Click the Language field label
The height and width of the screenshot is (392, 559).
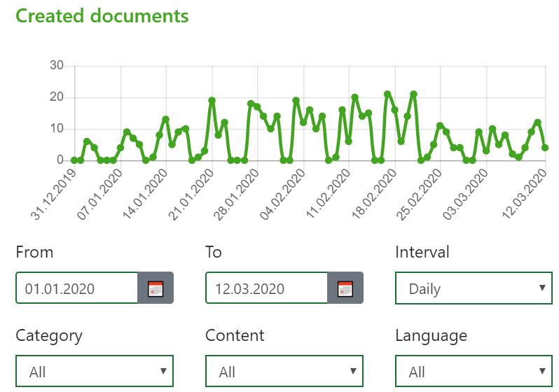(431, 335)
